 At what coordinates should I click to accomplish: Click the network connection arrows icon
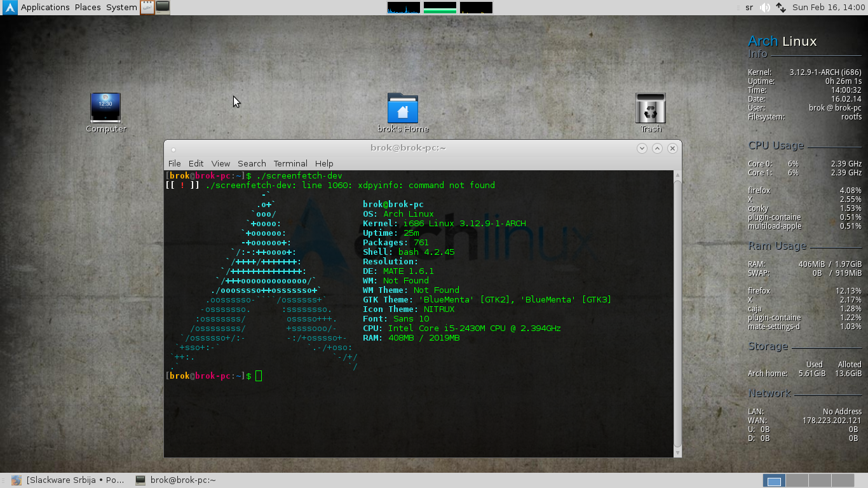pos(780,8)
